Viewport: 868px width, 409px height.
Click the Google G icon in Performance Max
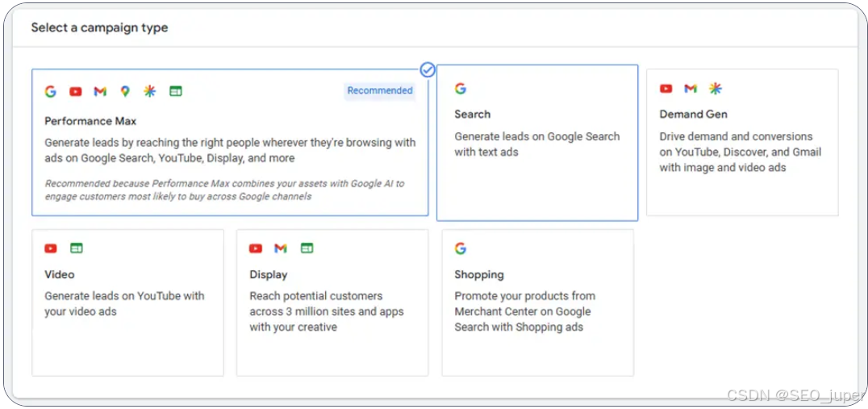coord(51,91)
